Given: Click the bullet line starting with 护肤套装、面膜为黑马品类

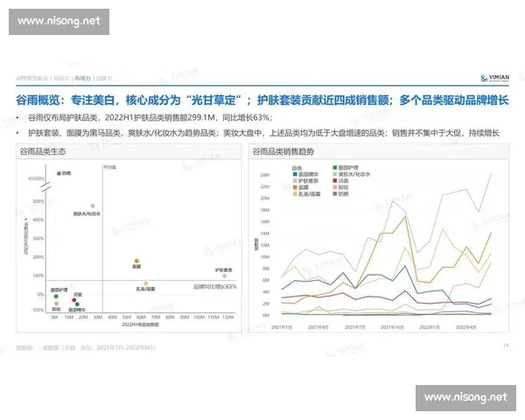Looking at the screenshot, I should [x=263, y=133].
